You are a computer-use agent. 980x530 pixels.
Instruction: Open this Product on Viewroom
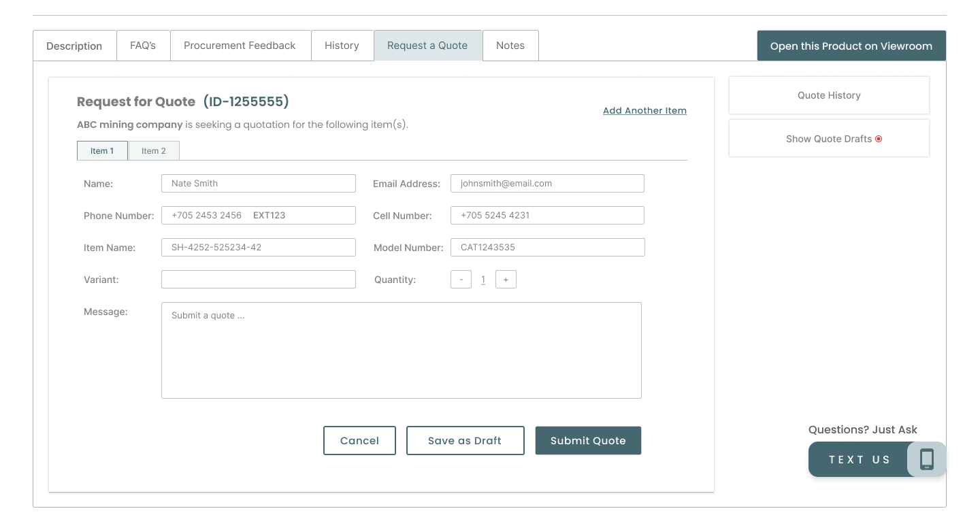[851, 46]
